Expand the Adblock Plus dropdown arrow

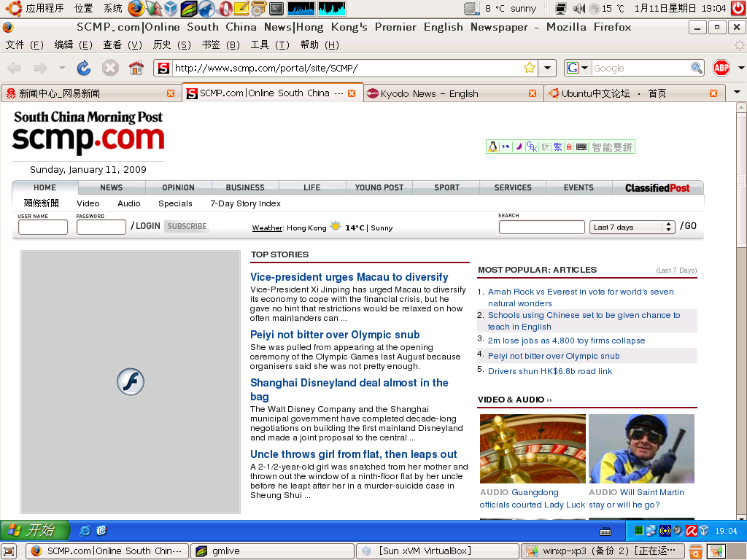[741, 68]
